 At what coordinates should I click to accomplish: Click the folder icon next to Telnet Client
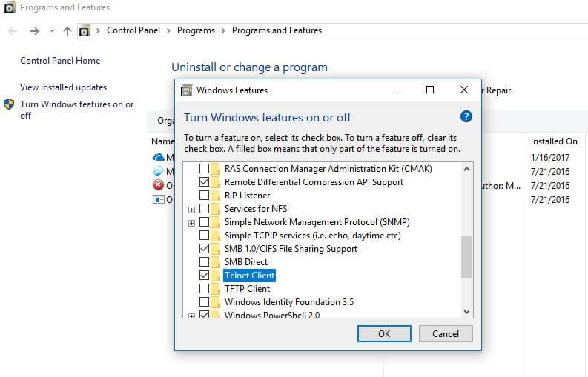[x=215, y=276]
